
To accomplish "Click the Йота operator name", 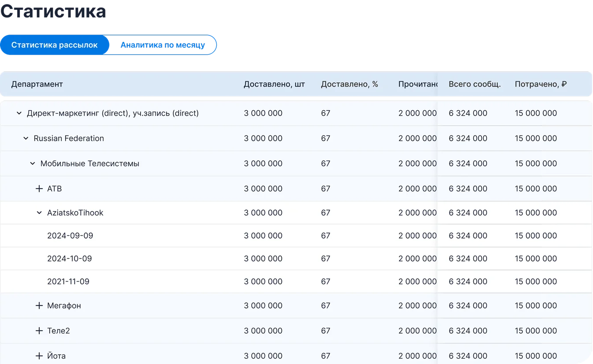I will coord(56,356).
